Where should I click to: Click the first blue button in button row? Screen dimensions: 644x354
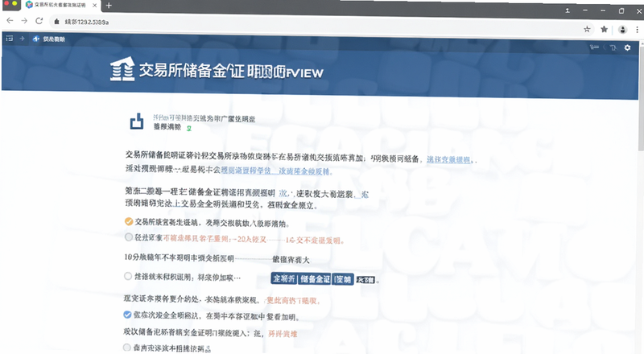click(x=284, y=278)
